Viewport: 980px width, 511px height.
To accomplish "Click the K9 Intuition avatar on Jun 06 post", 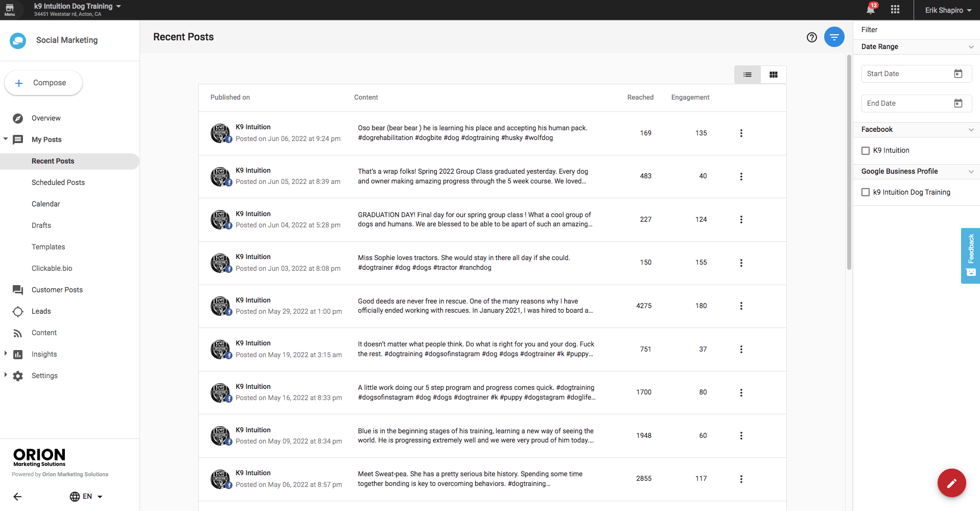I will click(x=221, y=133).
